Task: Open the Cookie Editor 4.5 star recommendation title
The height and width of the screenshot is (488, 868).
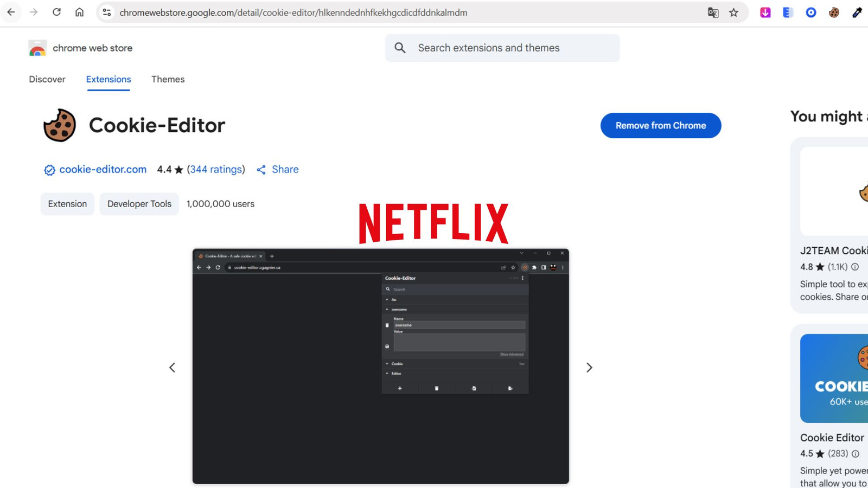Action: tap(832, 438)
